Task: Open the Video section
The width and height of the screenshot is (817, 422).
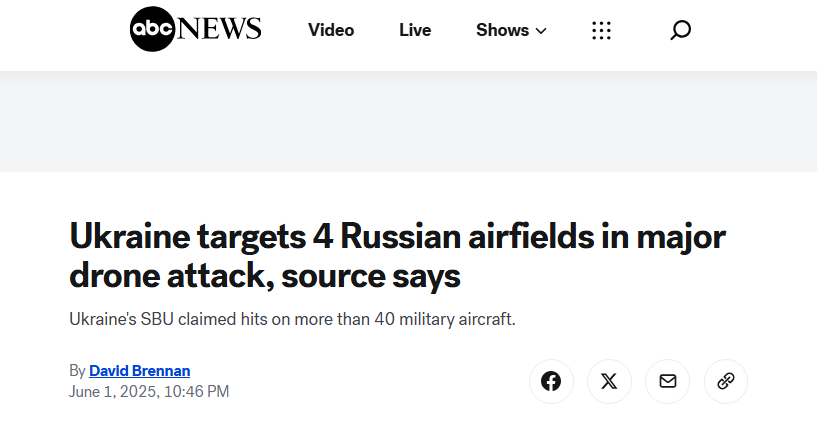Action: 331,30
